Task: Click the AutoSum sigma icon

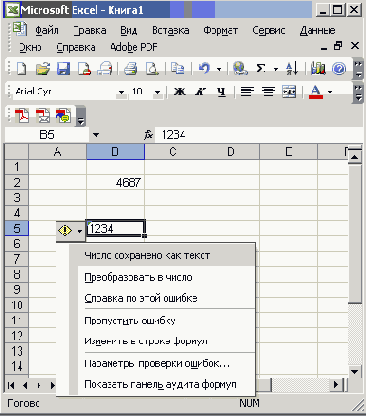Action: (x=261, y=69)
